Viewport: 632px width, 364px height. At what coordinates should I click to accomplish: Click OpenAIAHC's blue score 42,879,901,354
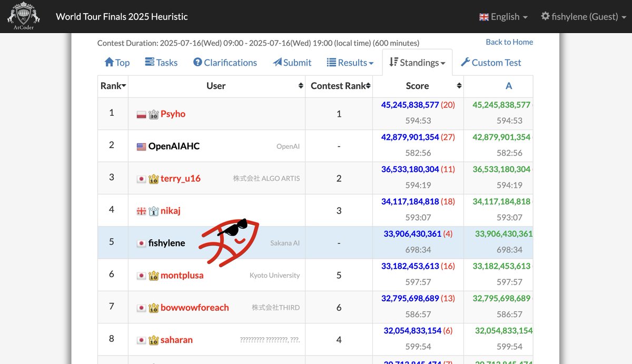pos(410,137)
